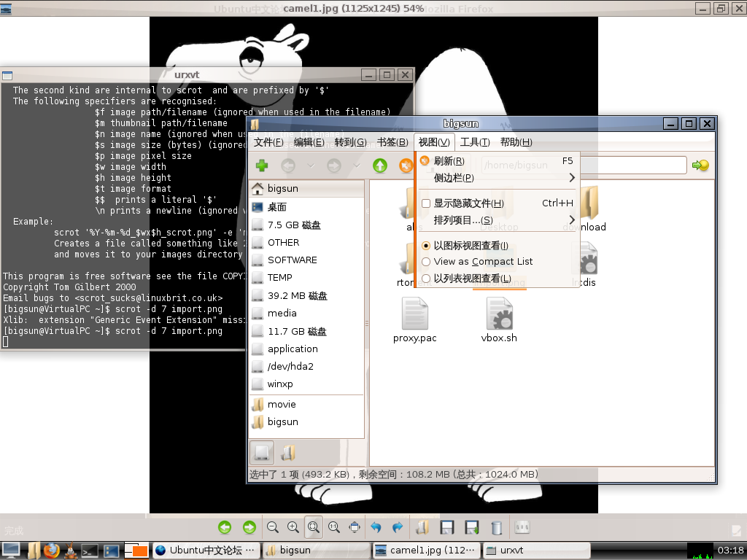This screenshot has height=560, width=747.
Task: Toggle zoom-to-fit in image viewer
Action: tap(314, 527)
